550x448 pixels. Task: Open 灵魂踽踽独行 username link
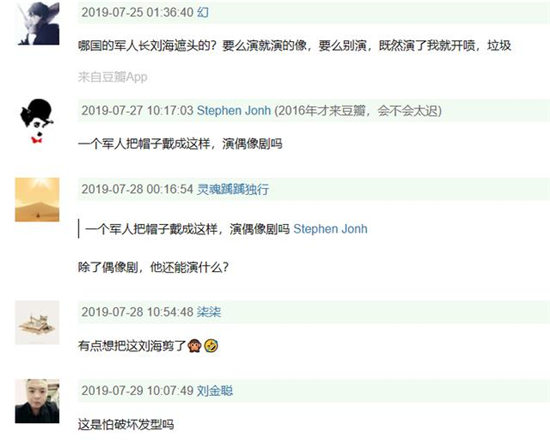[x=233, y=189]
